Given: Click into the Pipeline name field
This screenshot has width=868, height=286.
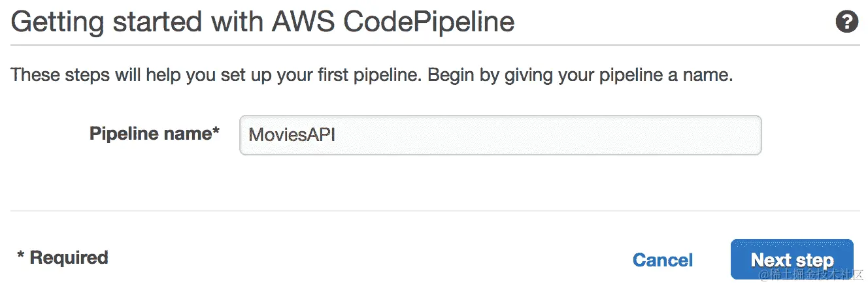Looking at the screenshot, I should (x=500, y=135).
